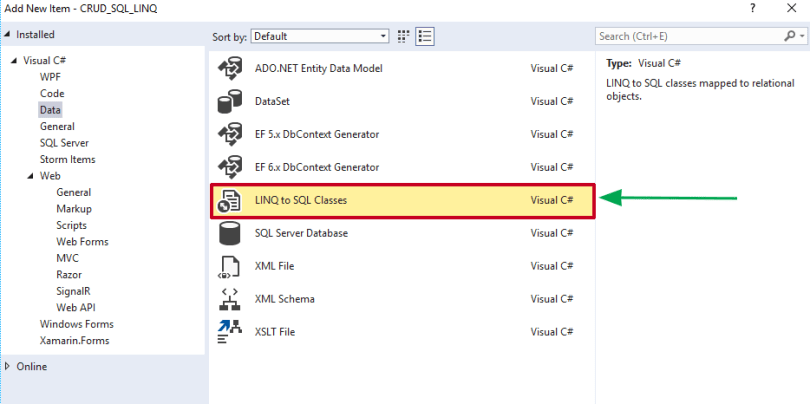This screenshot has width=810, height=404.
Task: Select WPF category in the tree
Action: click(x=51, y=77)
